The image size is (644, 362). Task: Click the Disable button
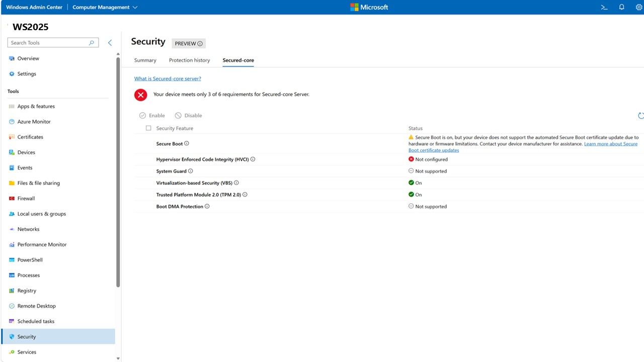pyautogui.click(x=189, y=116)
